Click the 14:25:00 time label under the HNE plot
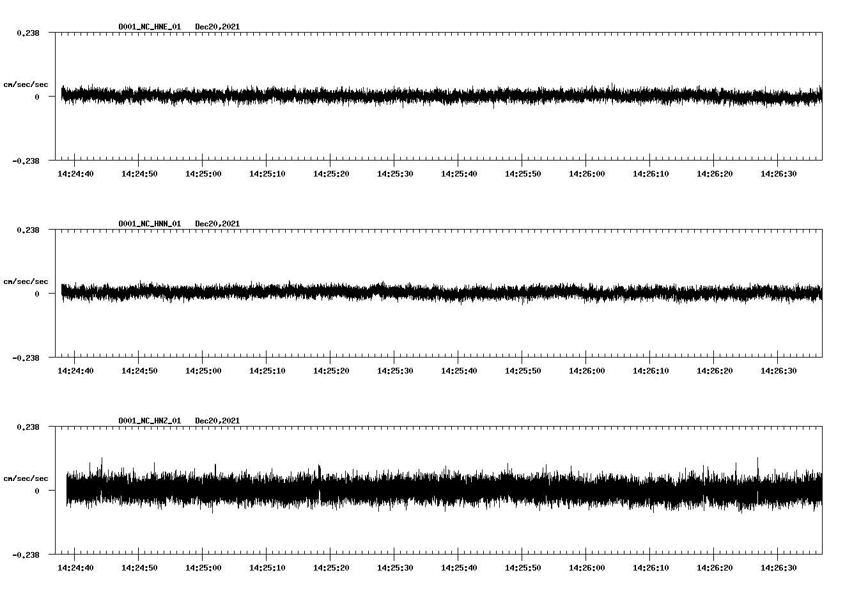Screen dimensions: 868x591 tap(203, 174)
